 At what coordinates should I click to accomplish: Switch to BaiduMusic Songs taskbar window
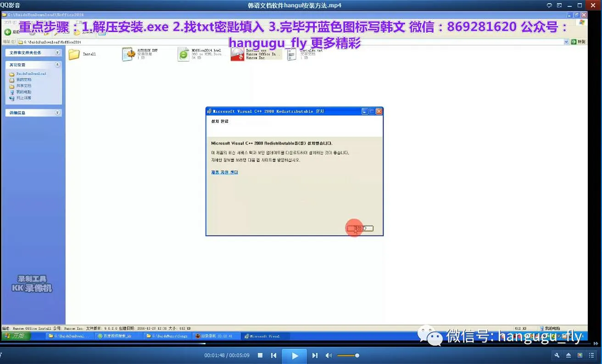click(167, 336)
